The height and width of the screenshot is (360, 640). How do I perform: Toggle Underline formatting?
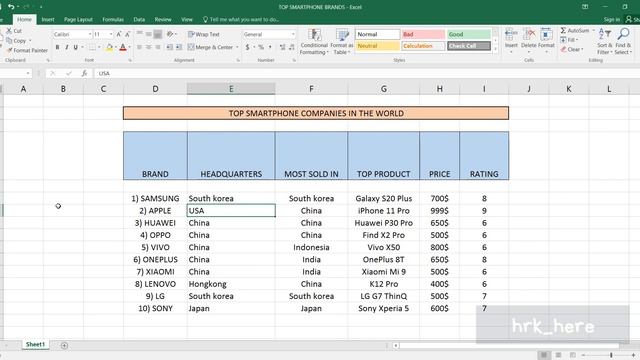click(x=76, y=48)
